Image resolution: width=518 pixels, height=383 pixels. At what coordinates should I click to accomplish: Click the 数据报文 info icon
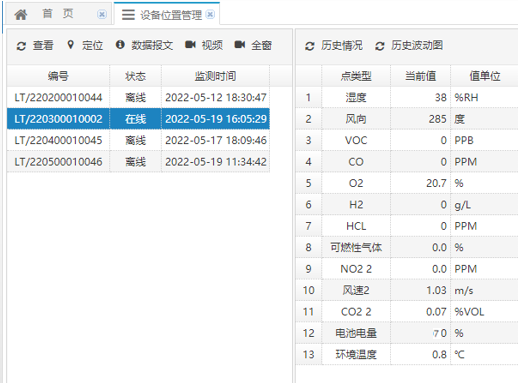120,45
